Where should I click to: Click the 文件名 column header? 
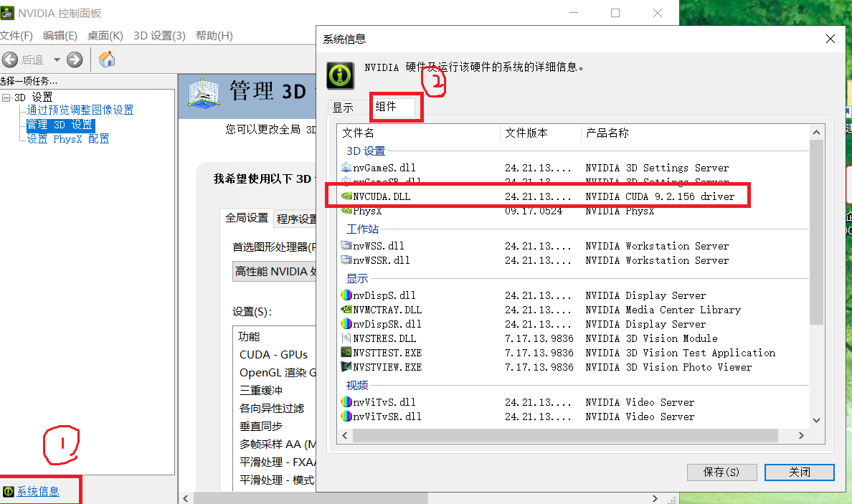coord(418,133)
